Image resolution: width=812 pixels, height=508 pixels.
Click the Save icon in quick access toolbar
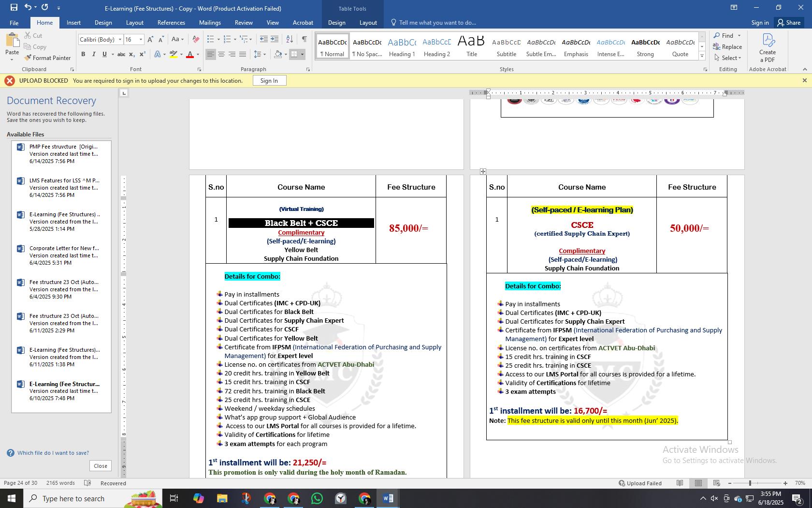(x=14, y=7)
